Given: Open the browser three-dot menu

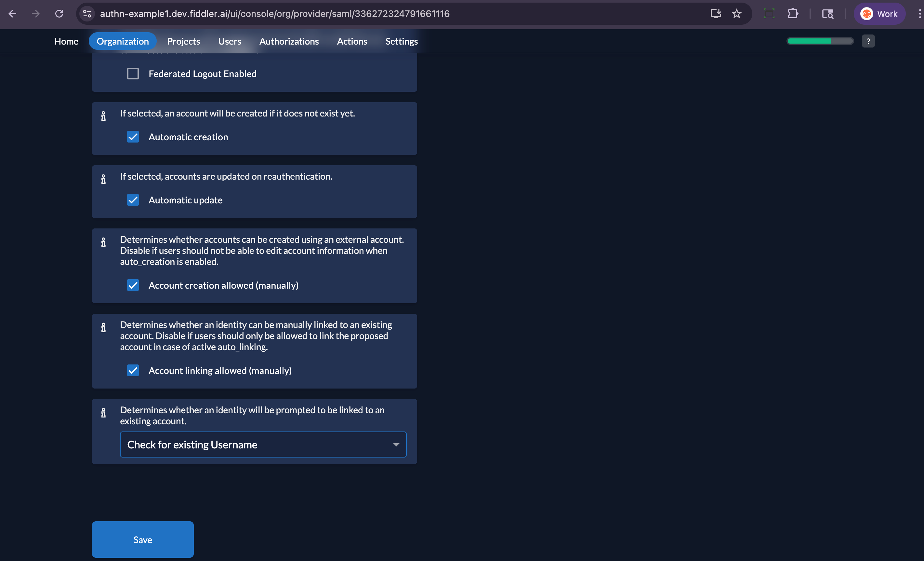Looking at the screenshot, I should (919, 14).
